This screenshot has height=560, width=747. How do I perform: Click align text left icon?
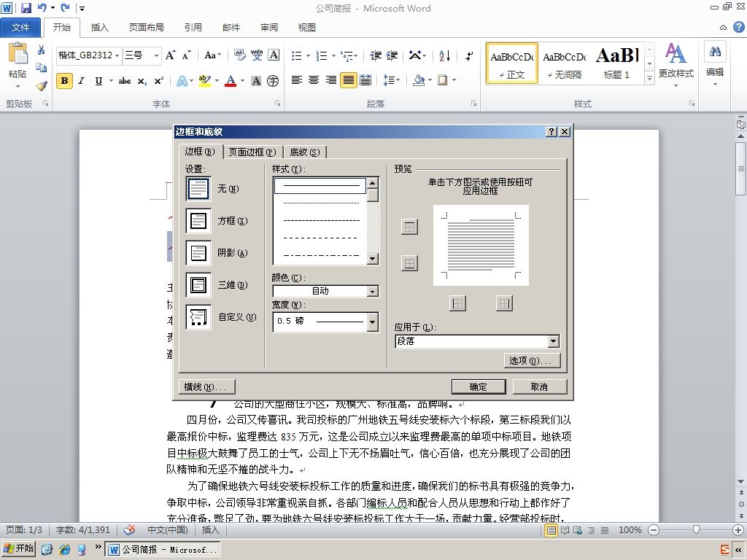297,80
